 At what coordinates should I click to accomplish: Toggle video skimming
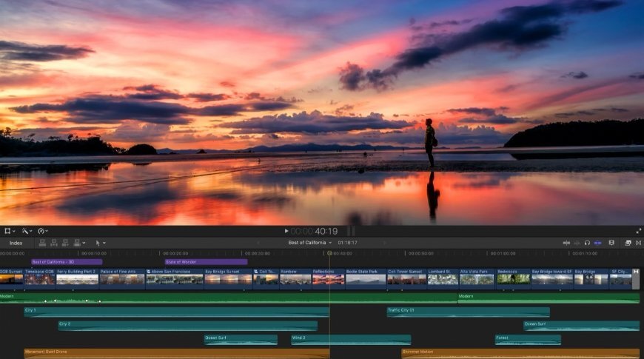tap(566, 244)
